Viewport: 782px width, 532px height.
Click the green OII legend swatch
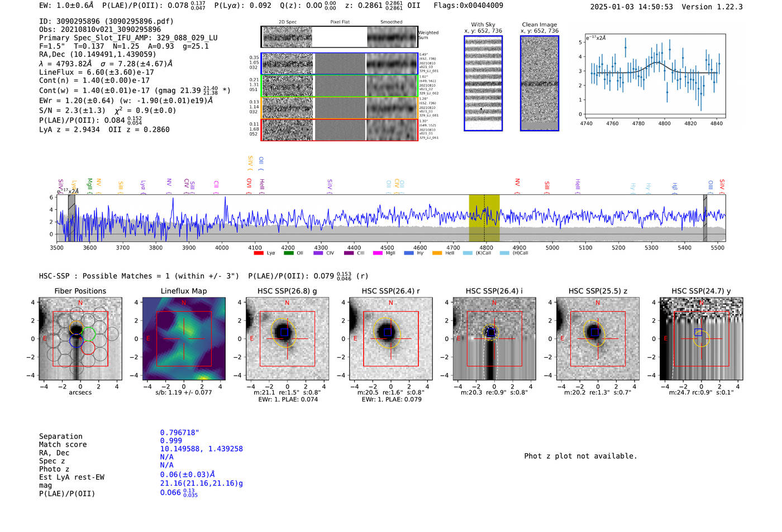pyautogui.click(x=289, y=253)
